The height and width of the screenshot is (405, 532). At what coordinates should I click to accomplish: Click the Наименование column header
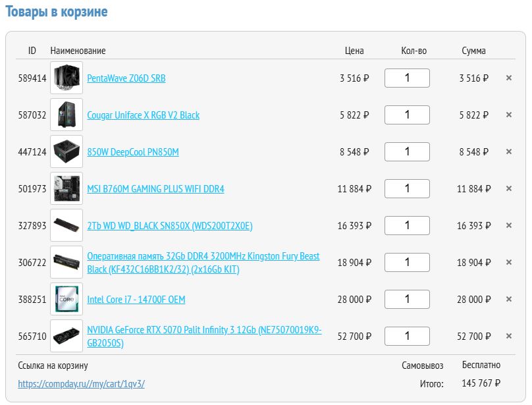[78, 51]
